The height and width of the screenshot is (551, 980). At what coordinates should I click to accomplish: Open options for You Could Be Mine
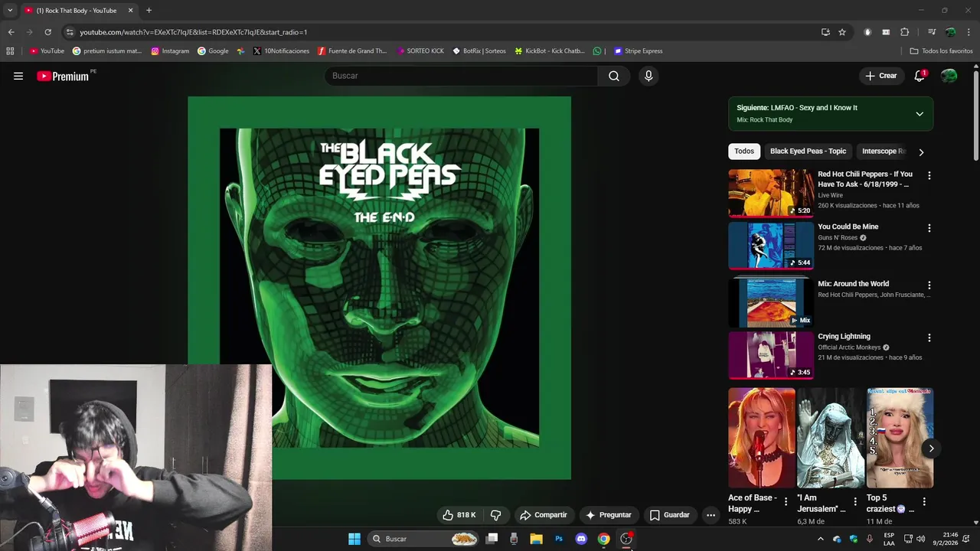pos(929,228)
